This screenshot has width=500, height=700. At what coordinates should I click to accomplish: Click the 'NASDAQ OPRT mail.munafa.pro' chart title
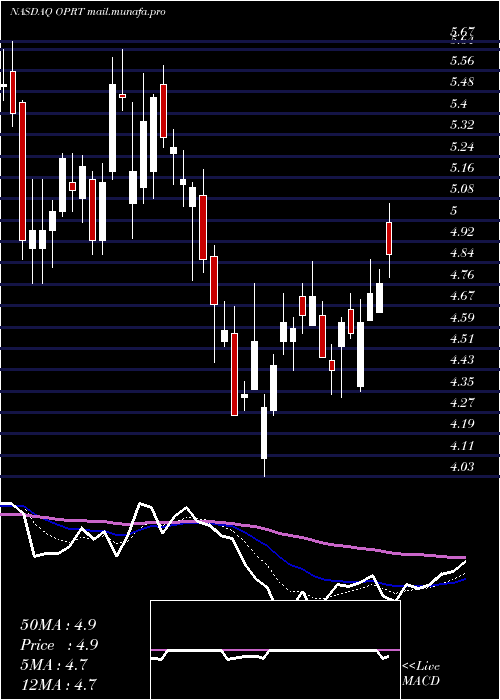[88, 12]
